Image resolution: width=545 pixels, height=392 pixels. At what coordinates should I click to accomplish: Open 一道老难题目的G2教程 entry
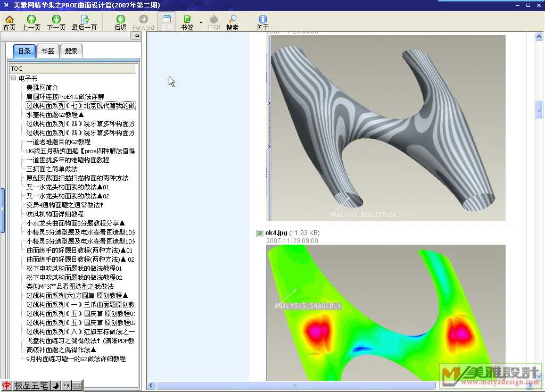59,141
